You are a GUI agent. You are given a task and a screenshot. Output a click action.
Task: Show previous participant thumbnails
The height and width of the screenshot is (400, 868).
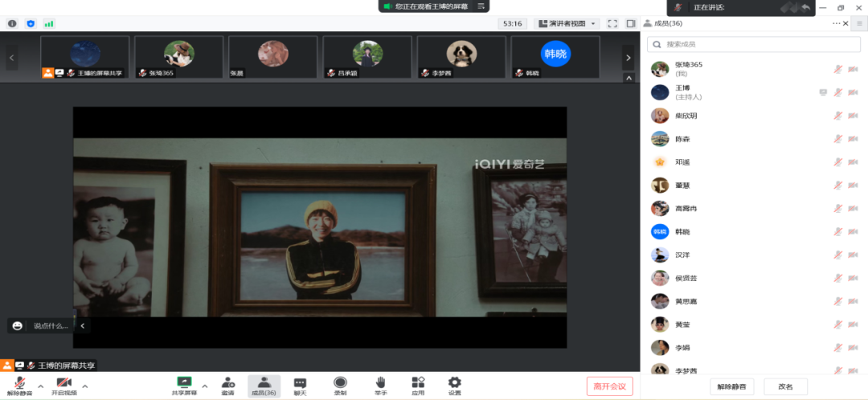pos(12,58)
